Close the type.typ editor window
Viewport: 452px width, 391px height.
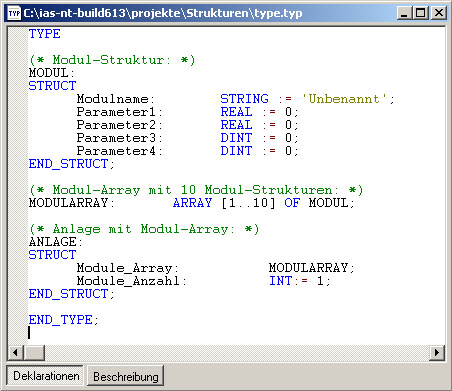tap(439, 14)
